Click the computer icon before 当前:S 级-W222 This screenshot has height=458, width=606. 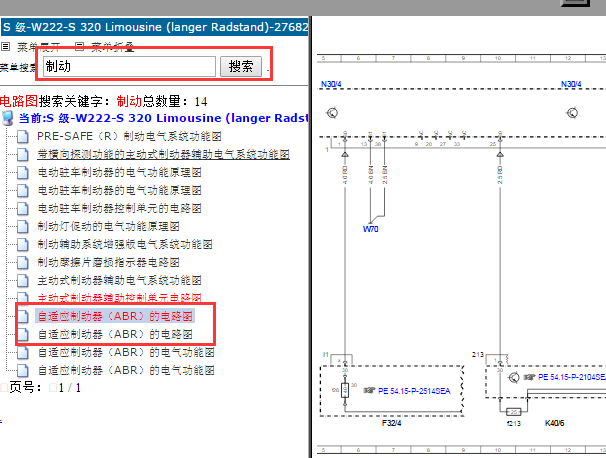[x=8, y=118]
